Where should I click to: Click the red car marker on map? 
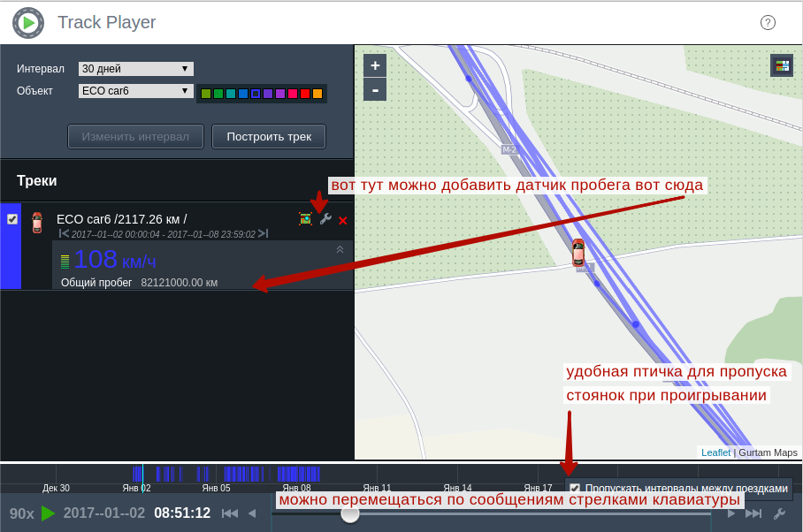[578, 252]
